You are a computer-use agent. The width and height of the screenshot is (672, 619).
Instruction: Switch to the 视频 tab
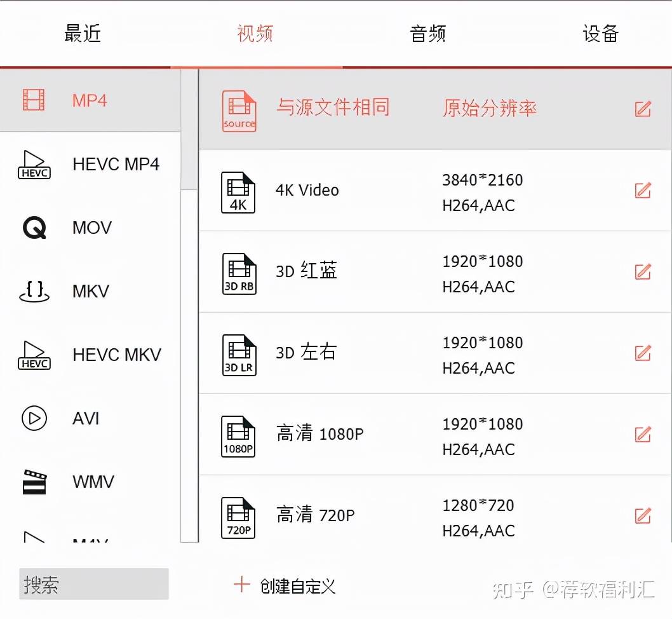255,34
